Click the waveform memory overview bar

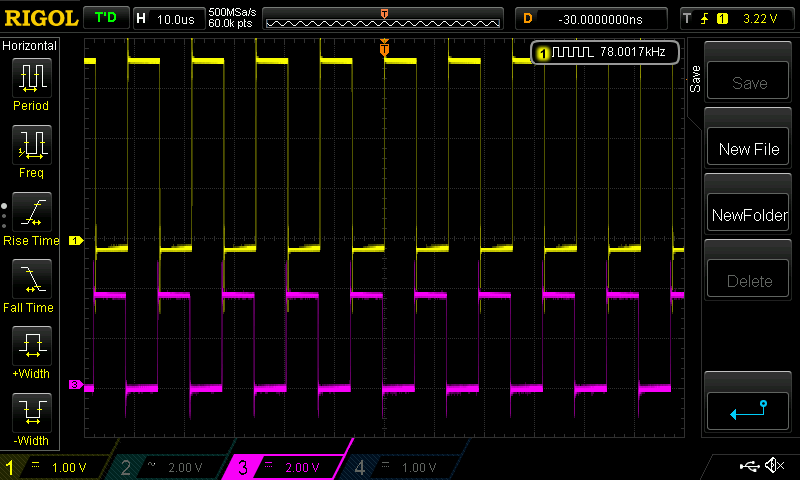pyautogui.click(x=383, y=19)
